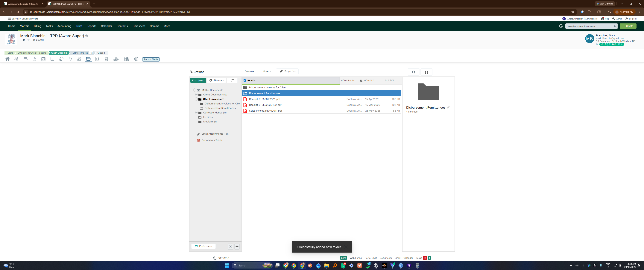644x270 pixels.
Task: Click the rename pencil next to Disbursement Remittances
Action: point(448,107)
